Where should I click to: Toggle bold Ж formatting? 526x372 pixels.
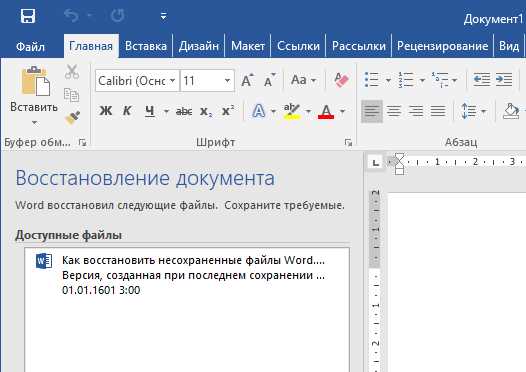[x=106, y=111]
